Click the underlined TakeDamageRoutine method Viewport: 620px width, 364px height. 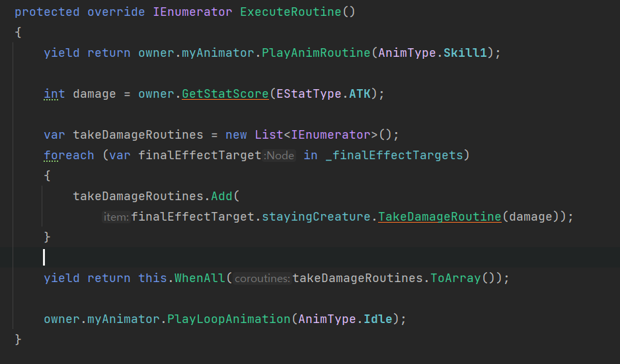[440, 217]
